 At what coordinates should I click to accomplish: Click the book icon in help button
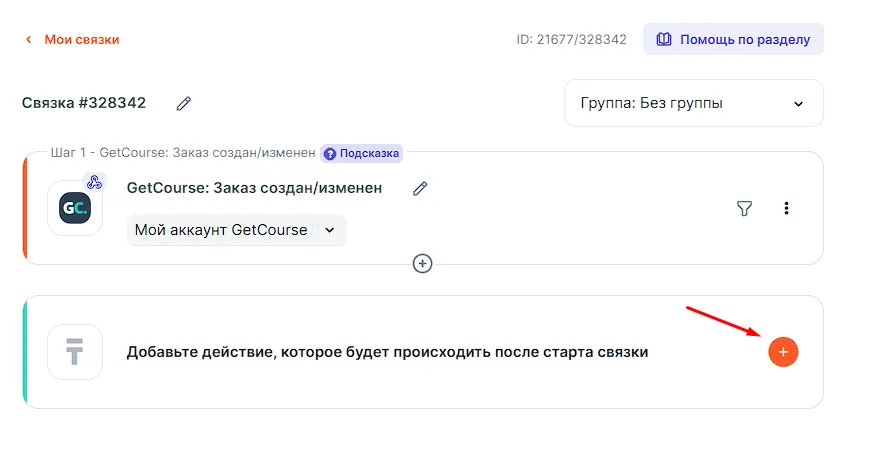click(664, 40)
